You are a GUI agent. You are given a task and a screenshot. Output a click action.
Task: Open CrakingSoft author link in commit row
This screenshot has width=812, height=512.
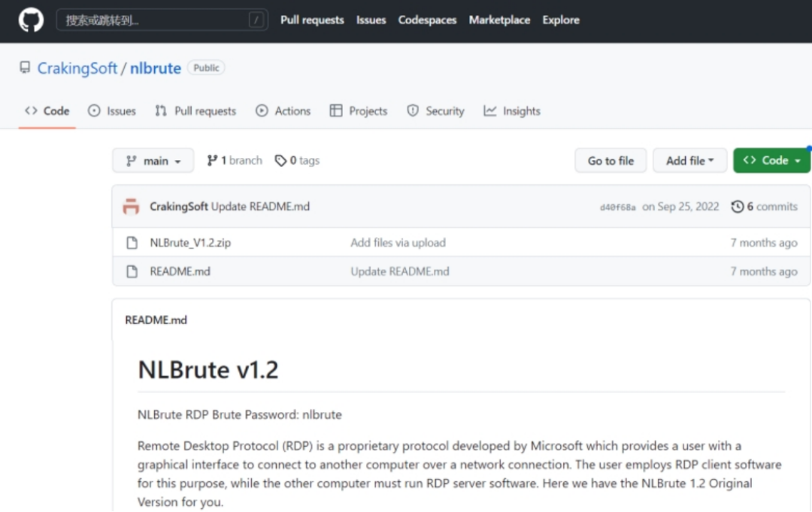pos(179,207)
